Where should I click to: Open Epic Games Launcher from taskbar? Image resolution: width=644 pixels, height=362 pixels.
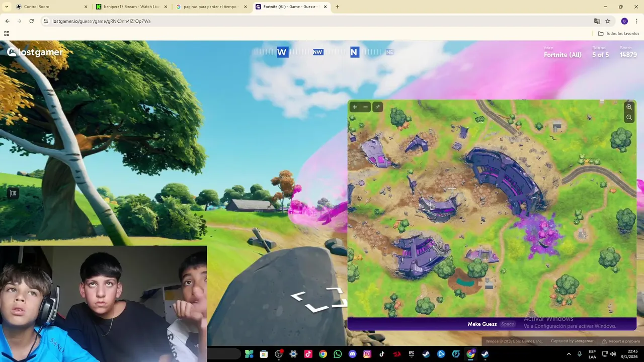pyautogui.click(x=411, y=354)
